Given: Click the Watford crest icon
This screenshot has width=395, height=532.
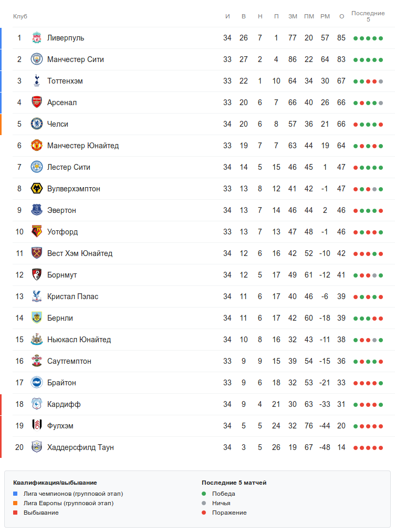Looking at the screenshot, I should [x=36, y=232].
